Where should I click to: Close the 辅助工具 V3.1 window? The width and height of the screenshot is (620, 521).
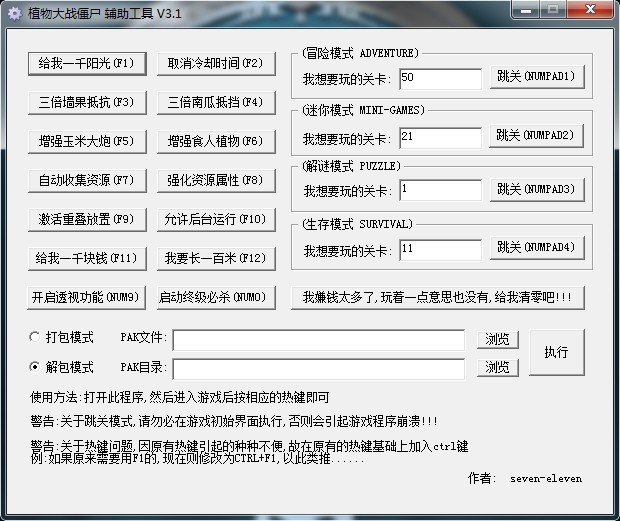[590, 9]
